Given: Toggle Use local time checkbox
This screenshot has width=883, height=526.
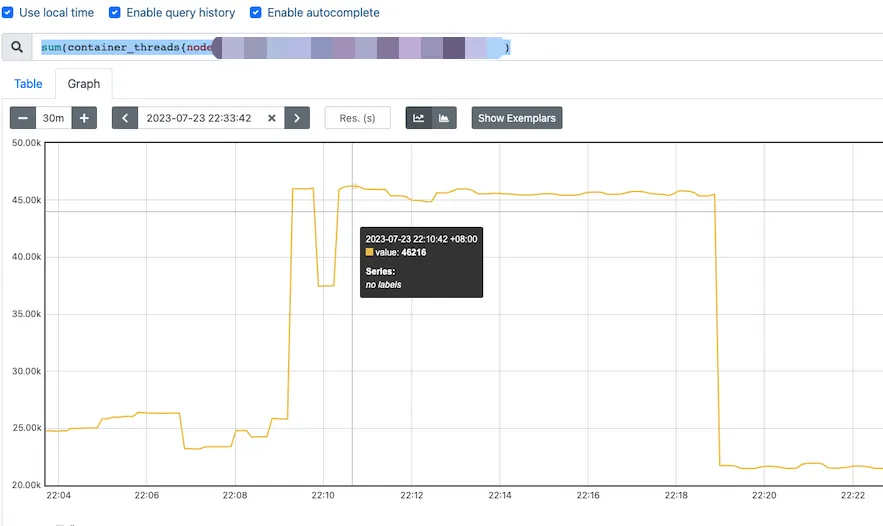Looking at the screenshot, I should pos(8,13).
